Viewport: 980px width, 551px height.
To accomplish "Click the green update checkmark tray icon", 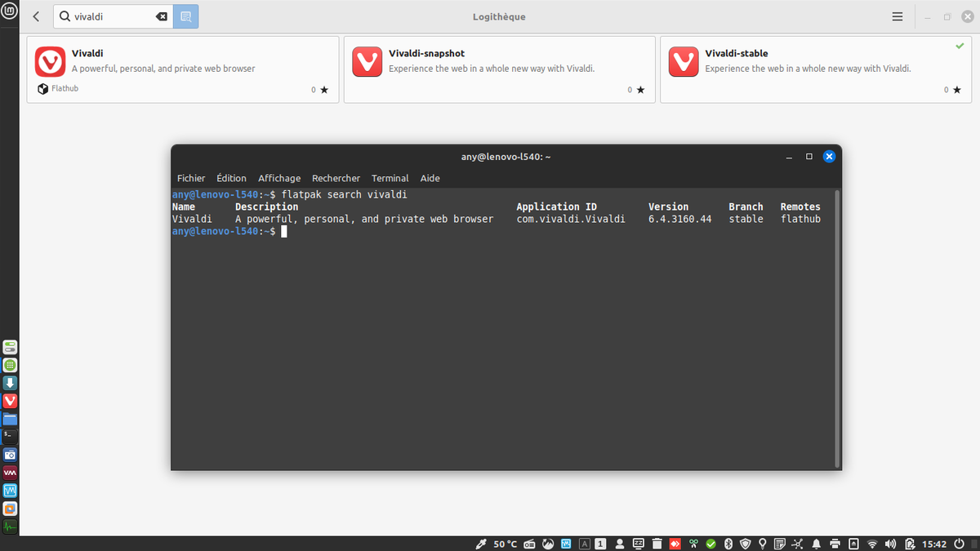I will click(x=710, y=544).
